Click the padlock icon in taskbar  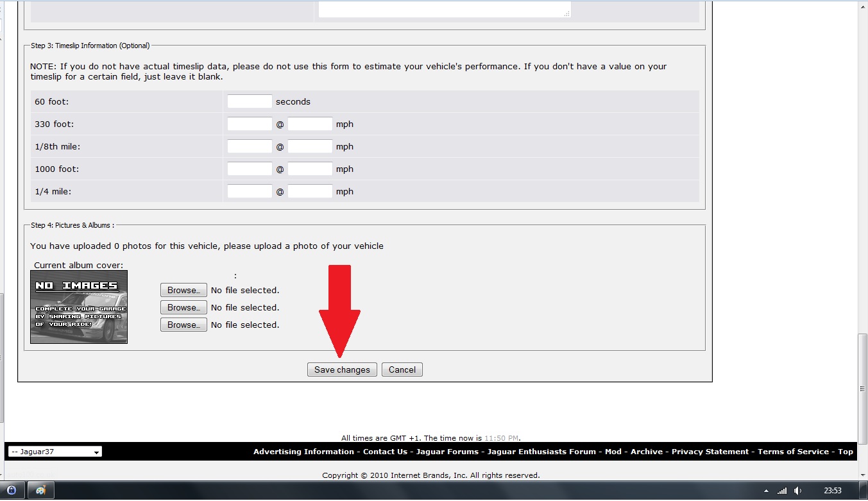click(x=12, y=490)
